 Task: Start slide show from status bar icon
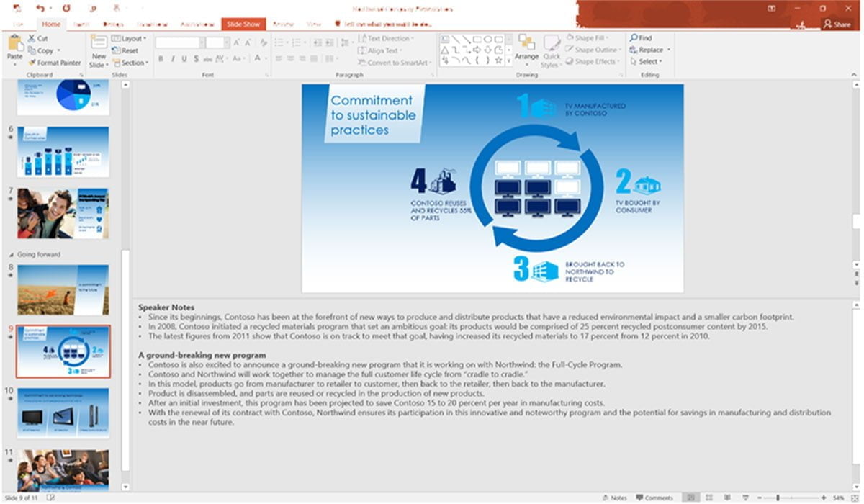coord(744,498)
